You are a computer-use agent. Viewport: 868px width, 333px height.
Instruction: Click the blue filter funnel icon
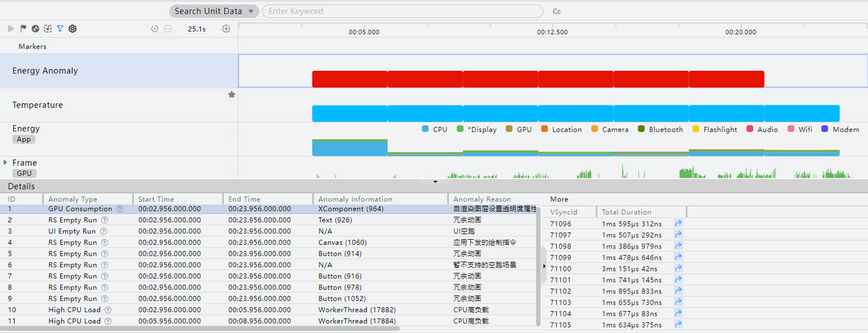click(x=60, y=29)
